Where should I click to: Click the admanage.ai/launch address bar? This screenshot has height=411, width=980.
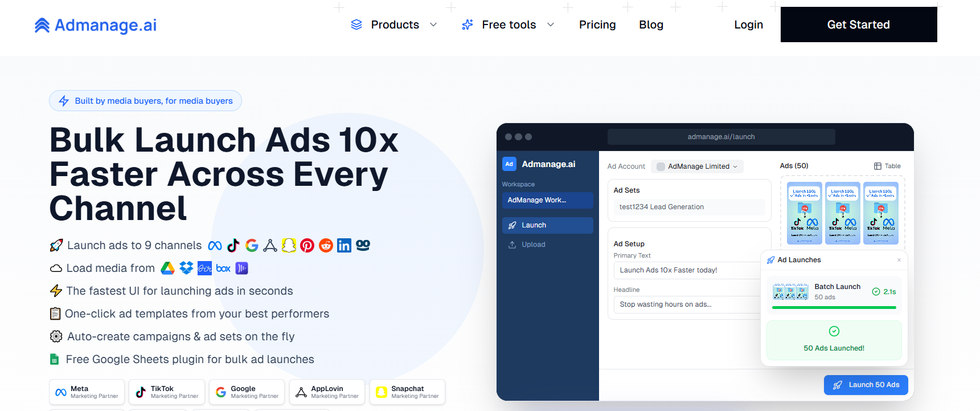pos(721,137)
